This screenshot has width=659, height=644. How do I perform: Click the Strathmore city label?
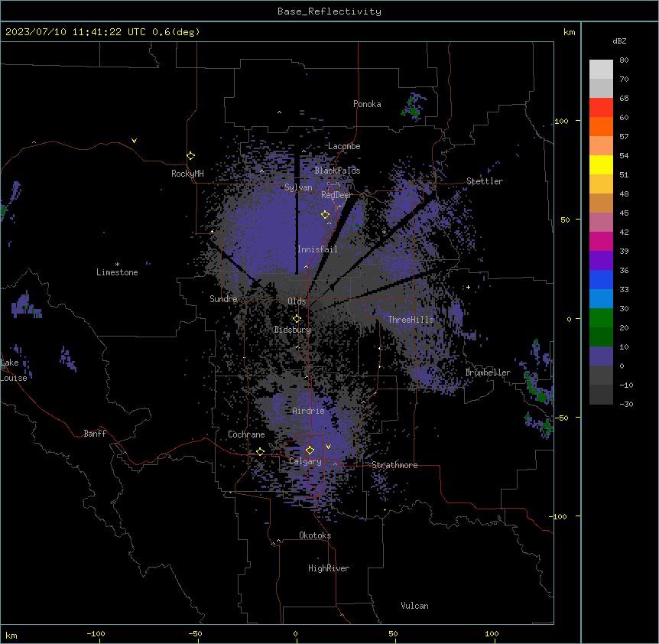(394, 465)
